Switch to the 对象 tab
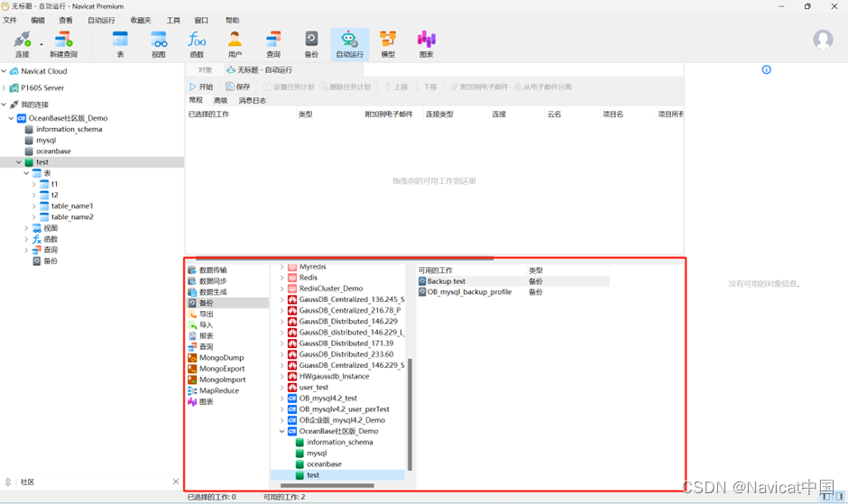Image resolution: width=848 pixels, height=504 pixels. (205, 69)
